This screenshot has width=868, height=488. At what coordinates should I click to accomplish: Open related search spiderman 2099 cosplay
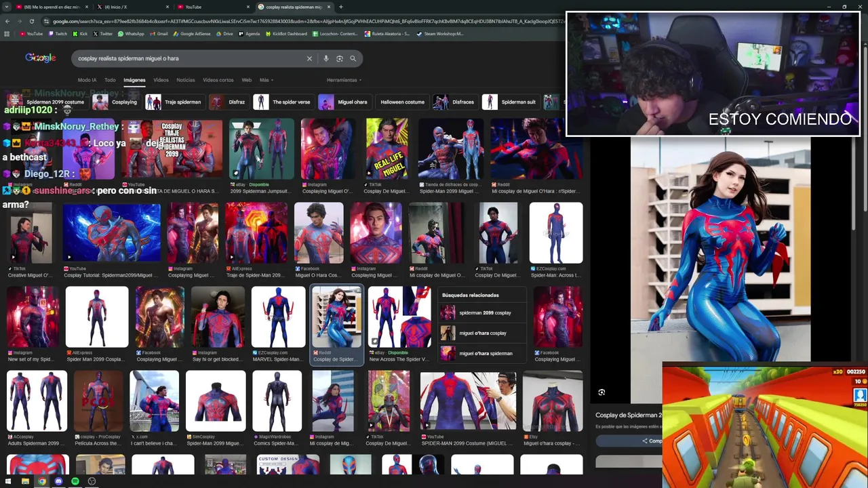pos(482,312)
